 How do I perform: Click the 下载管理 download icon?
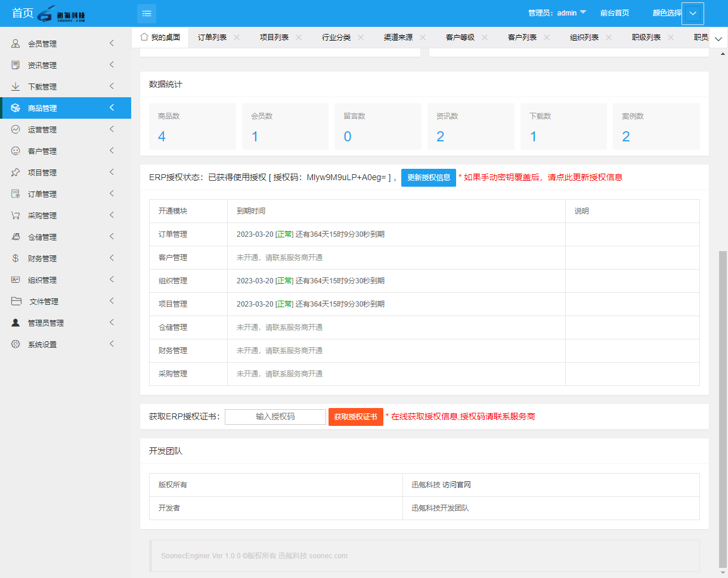(16, 86)
